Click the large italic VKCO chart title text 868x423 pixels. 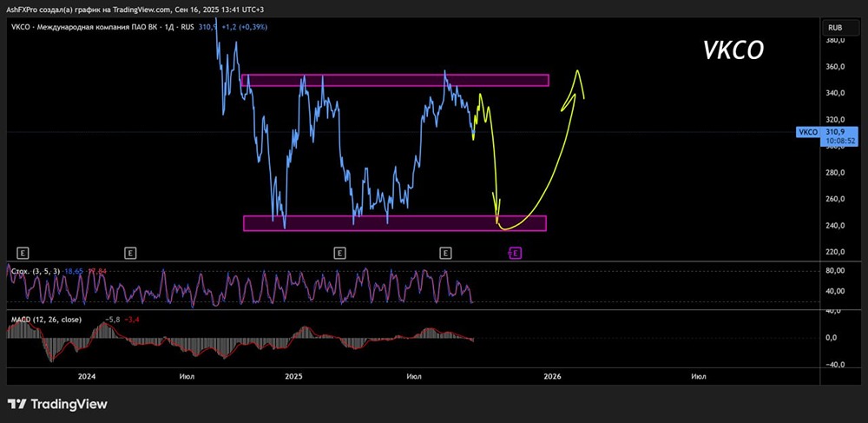(x=733, y=50)
